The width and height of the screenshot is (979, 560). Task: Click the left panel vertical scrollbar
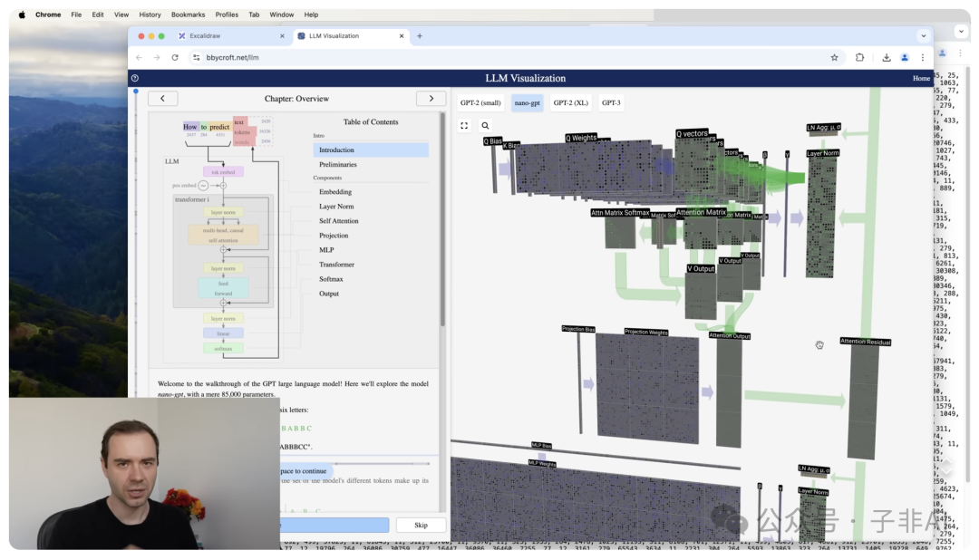pyautogui.click(x=442, y=218)
